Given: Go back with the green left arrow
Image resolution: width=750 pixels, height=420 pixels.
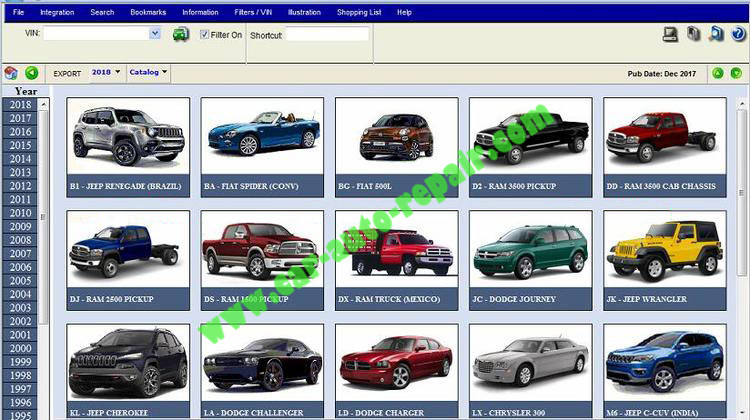Looking at the screenshot, I should click(32, 73).
